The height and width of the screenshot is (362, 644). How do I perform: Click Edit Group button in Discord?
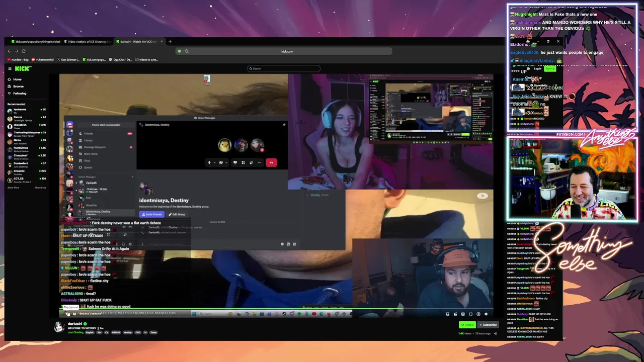(177, 214)
